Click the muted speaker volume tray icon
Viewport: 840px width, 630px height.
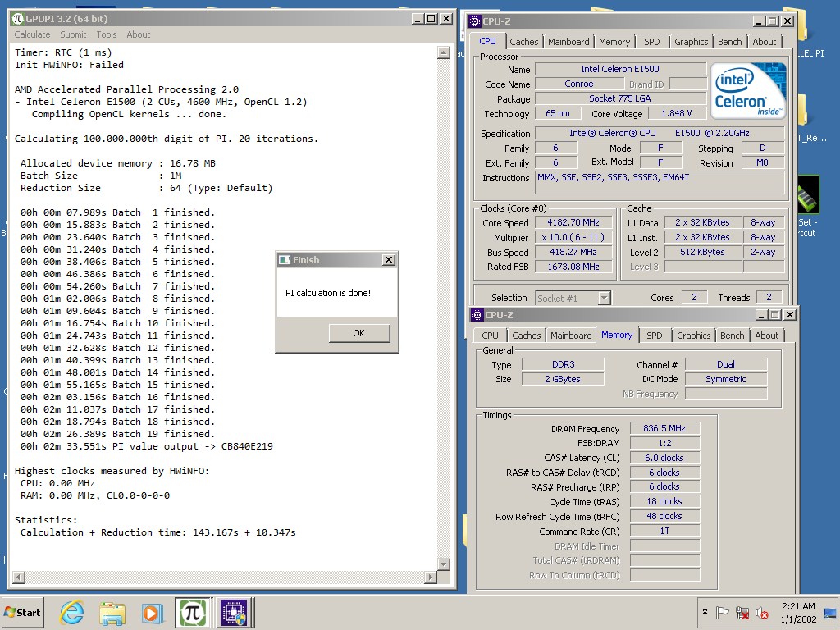click(x=761, y=612)
